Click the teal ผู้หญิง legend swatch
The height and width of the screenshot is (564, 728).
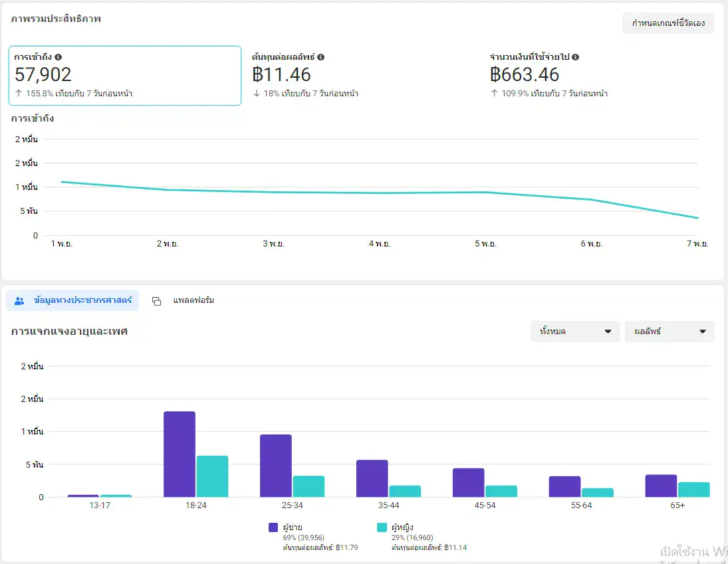click(x=382, y=527)
